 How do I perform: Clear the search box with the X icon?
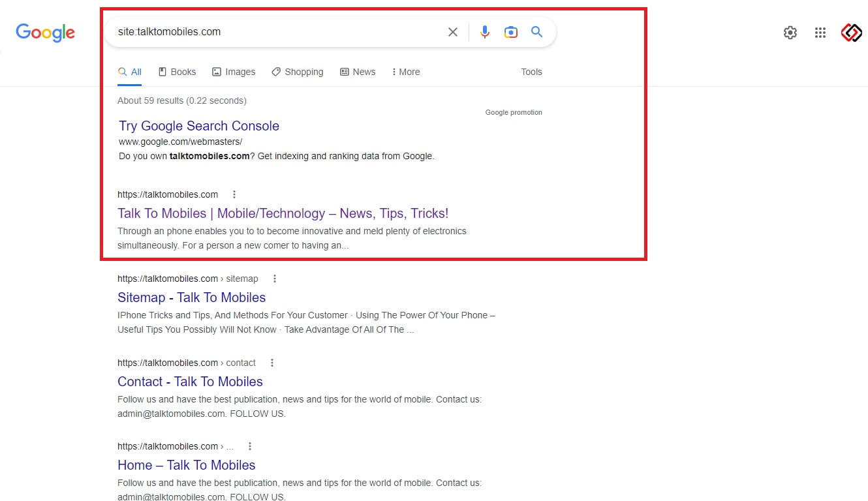tap(453, 32)
